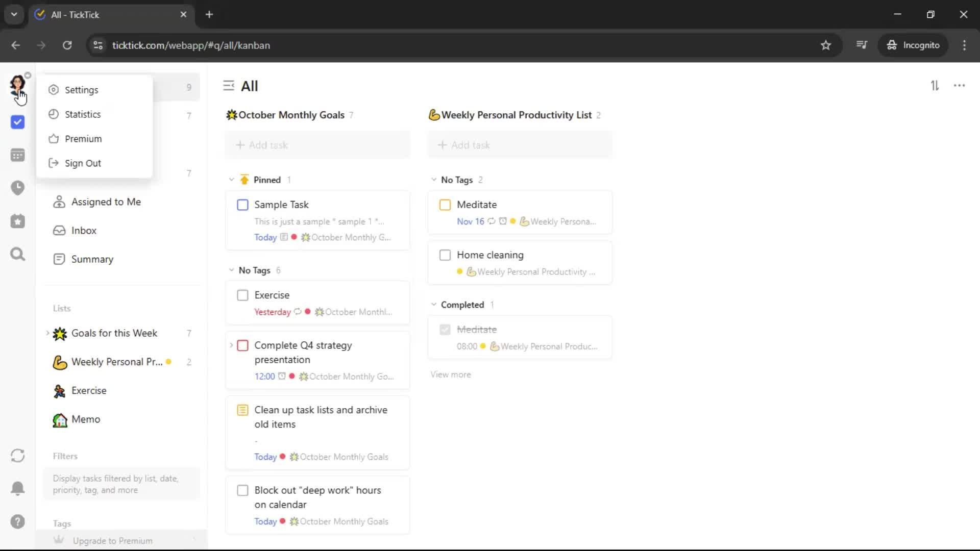Image resolution: width=980 pixels, height=551 pixels.
Task: Select Statistics from the profile menu
Action: coord(82,114)
